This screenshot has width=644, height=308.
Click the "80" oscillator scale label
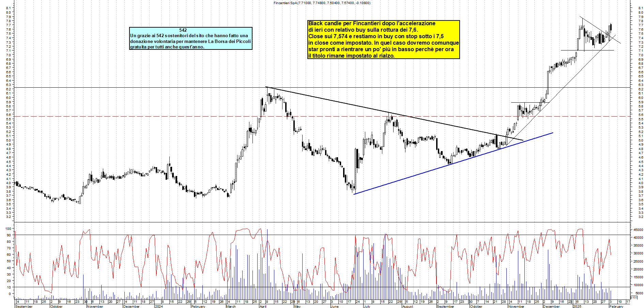click(x=9, y=242)
